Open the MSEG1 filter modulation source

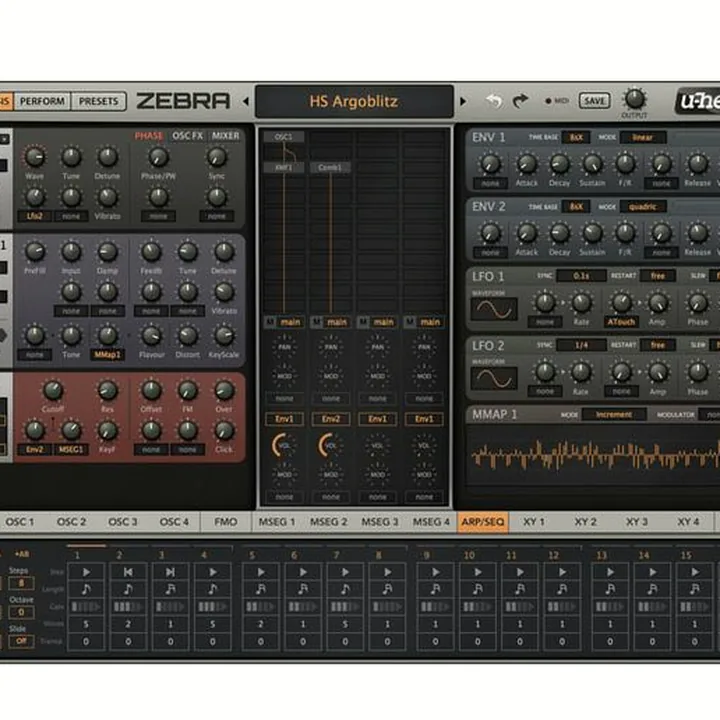pos(71,449)
